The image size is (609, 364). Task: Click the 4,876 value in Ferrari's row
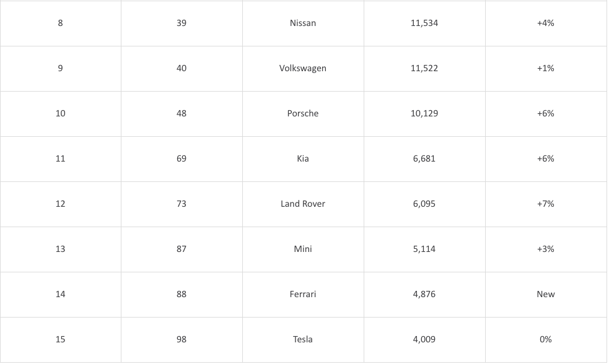point(424,294)
